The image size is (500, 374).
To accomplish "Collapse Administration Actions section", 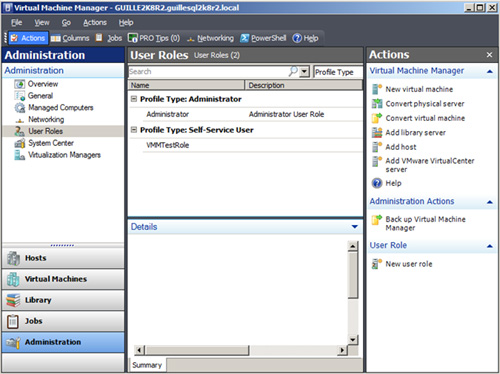I will pos(490,202).
